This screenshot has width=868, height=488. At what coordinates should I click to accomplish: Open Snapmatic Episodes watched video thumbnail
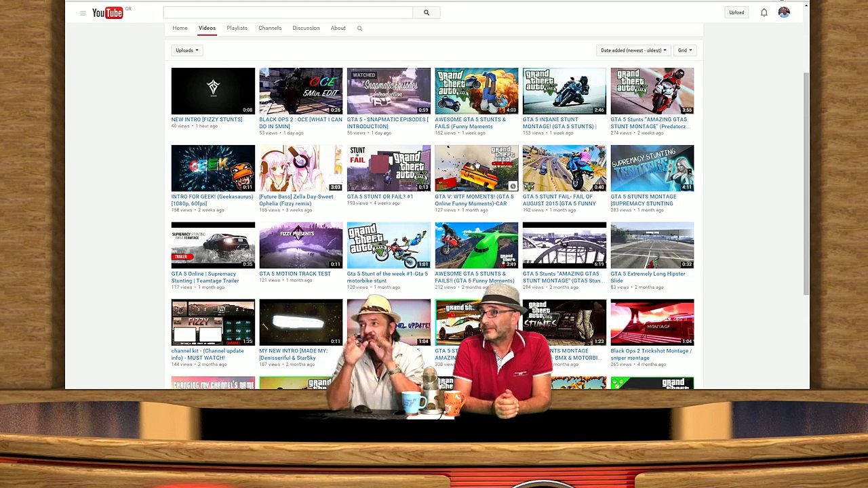click(x=389, y=91)
